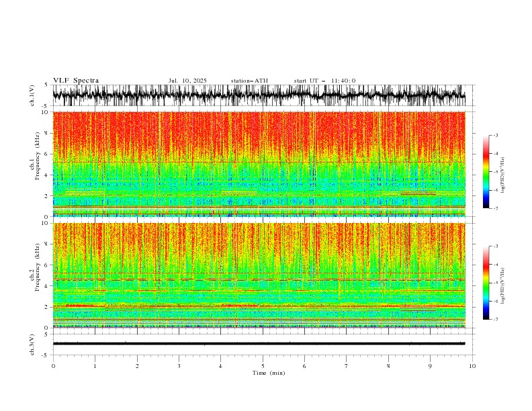
Task: Click time axis tick label "1"
Action: pos(95,366)
